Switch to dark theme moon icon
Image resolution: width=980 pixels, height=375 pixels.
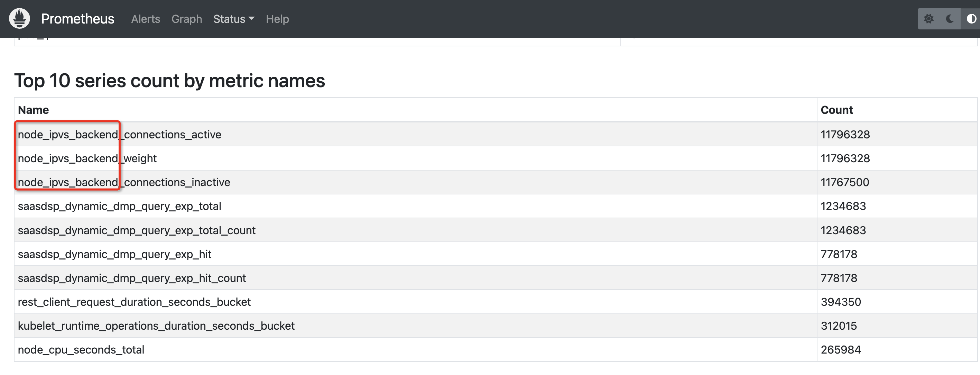click(x=950, y=19)
